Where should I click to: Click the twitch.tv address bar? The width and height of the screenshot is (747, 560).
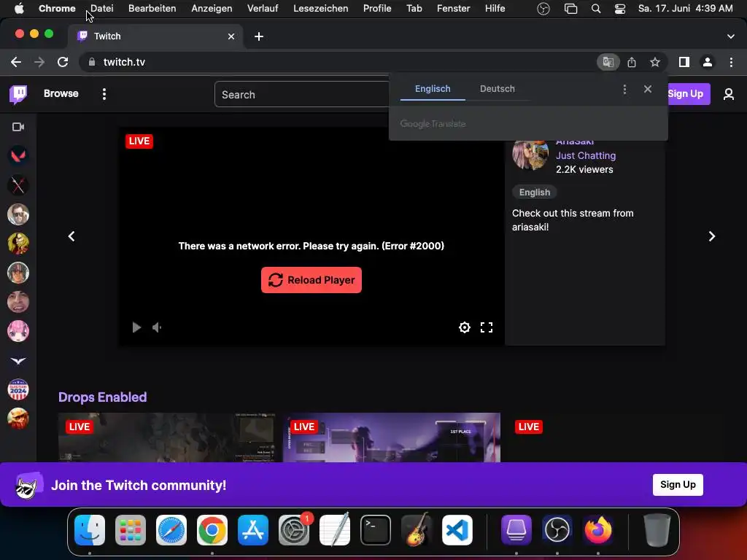[338, 62]
